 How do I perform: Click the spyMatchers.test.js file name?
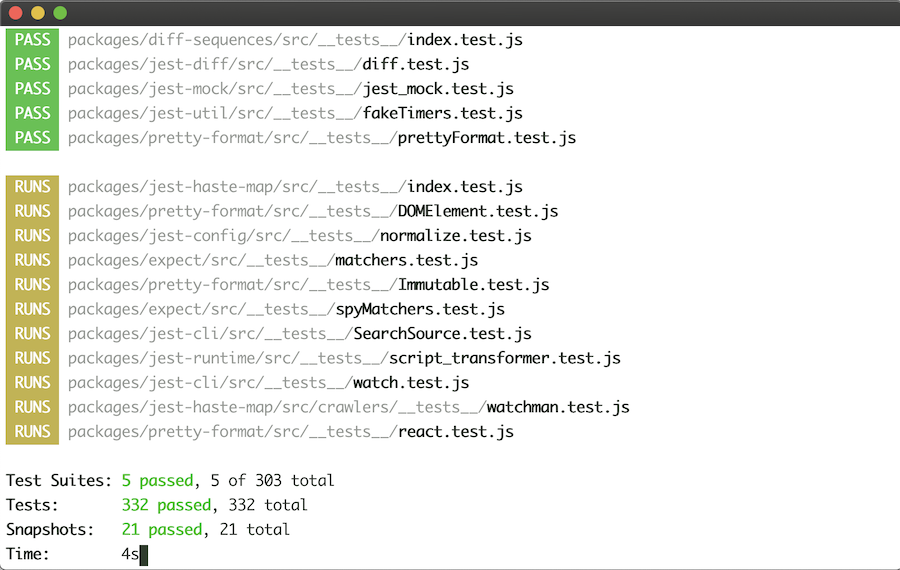coord(419,309)
